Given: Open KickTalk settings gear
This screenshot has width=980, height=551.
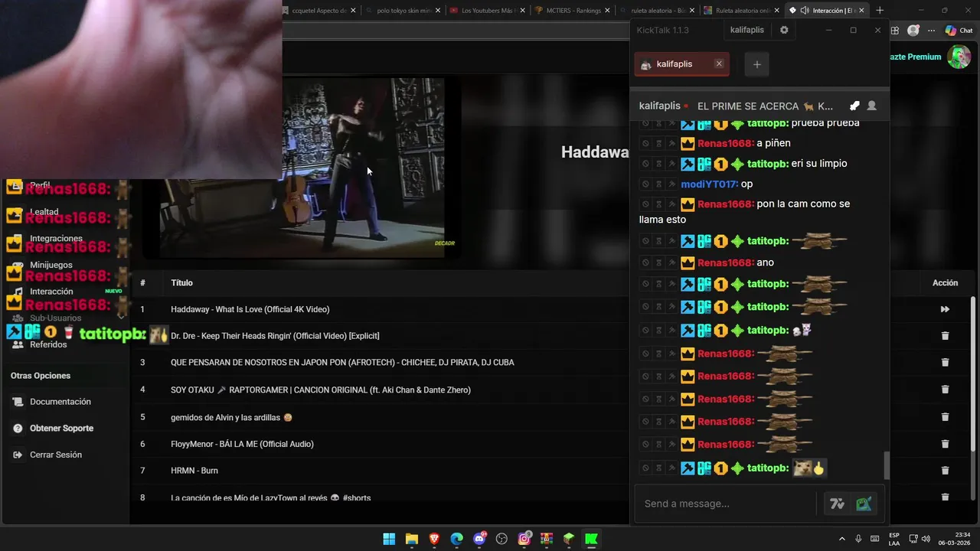Looking at the screenshot, I should [x=783, y=30].
